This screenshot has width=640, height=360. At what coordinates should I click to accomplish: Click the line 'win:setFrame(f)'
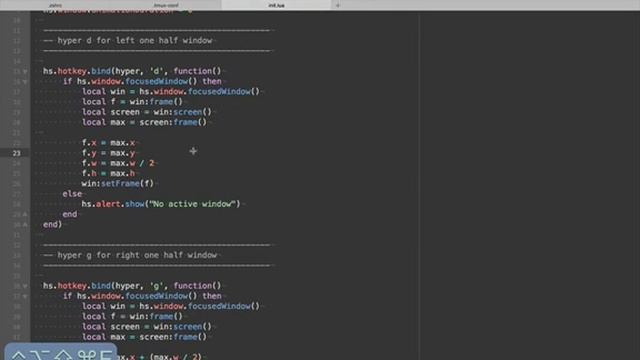118,184
